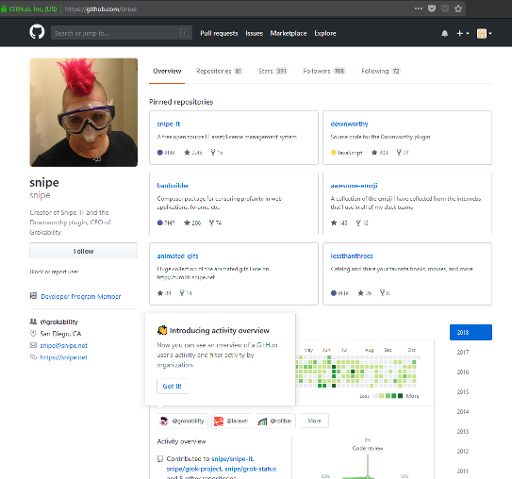Click the Follow button
Image resolution: width=512 pixels, height=479 pixels.
(x=83, y=251)
